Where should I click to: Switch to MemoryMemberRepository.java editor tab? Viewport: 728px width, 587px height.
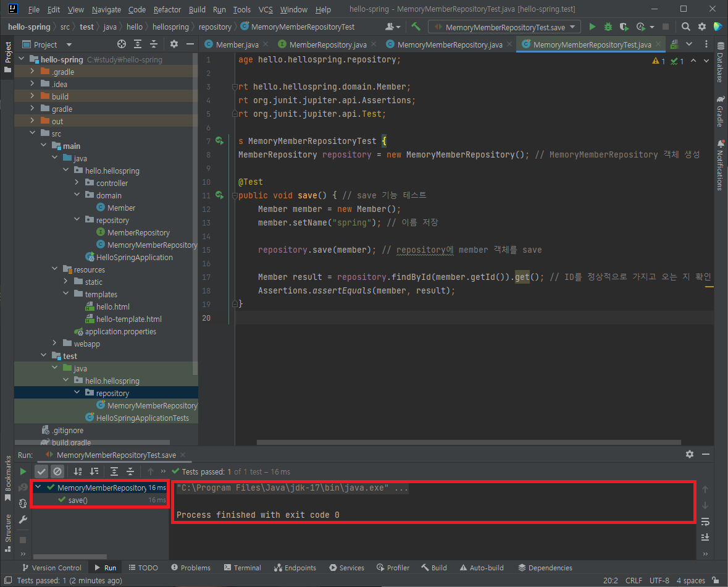pyautogui.click(x=450, y=44)
